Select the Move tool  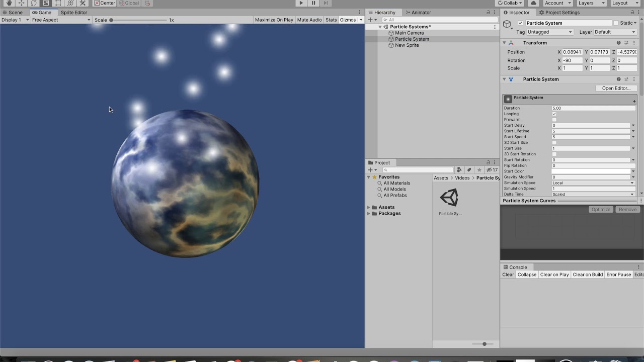(x=21, y=3)
